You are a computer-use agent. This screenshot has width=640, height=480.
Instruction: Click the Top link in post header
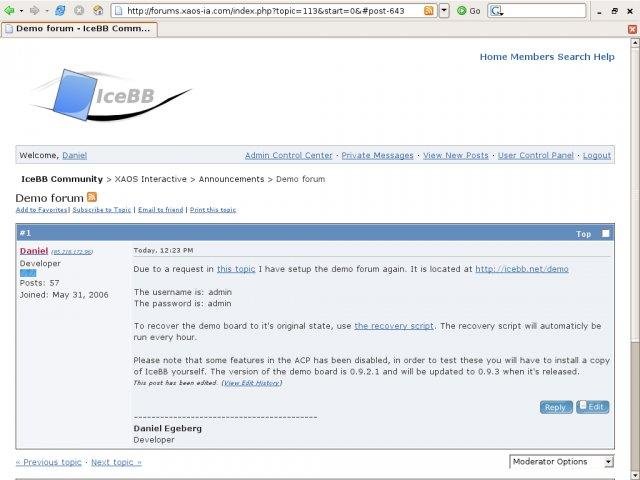click(583, 234)
